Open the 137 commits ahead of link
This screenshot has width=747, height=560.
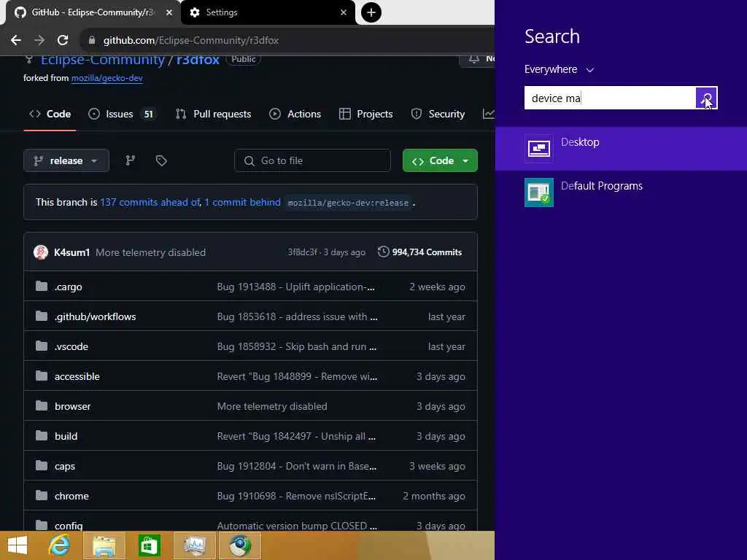[150, 202]
